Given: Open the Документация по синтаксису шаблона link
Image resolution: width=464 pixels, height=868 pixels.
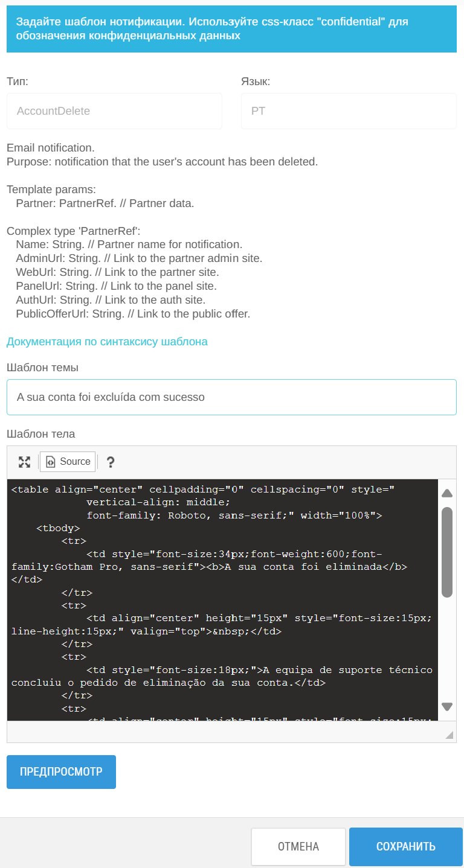Looking at the screenshot, I should click(x=107, y=342).
